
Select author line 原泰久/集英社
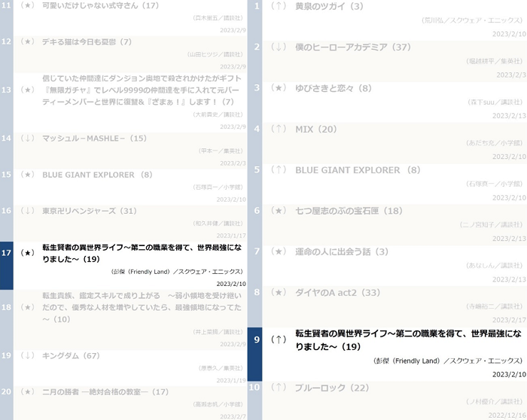[221, 369]
